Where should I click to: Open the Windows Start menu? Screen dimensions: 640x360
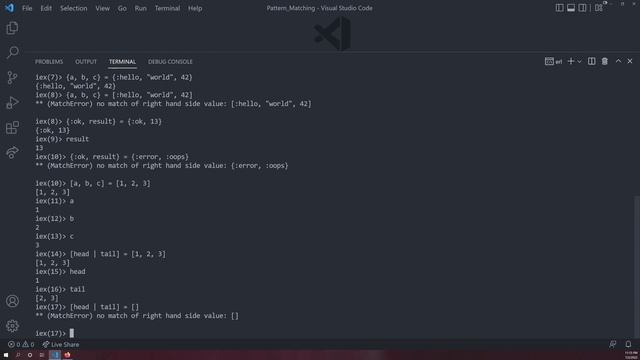coord(6,355)
